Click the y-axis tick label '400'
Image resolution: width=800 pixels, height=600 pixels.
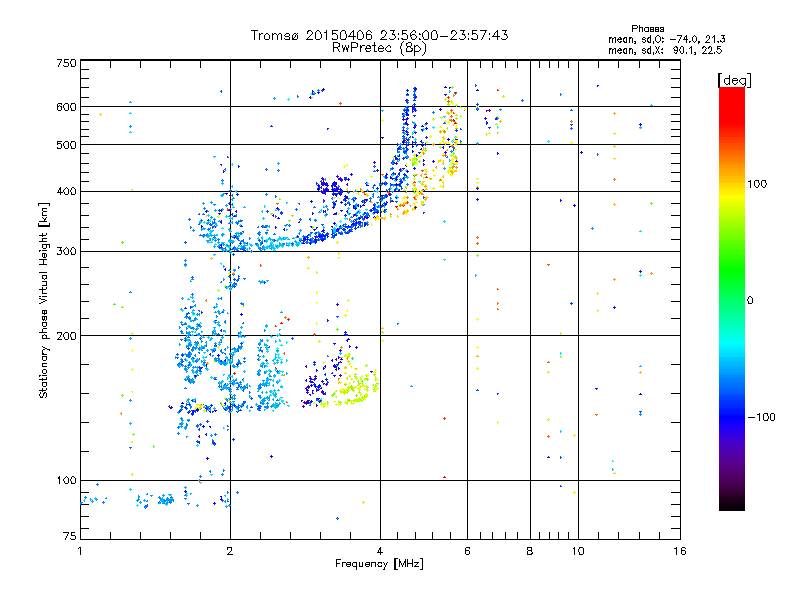pos(66,192)
